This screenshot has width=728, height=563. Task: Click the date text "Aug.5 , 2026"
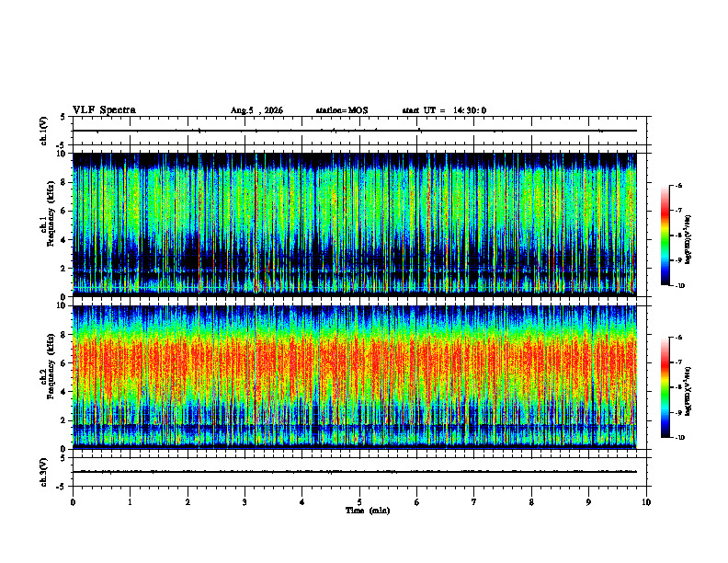[256, 110]
